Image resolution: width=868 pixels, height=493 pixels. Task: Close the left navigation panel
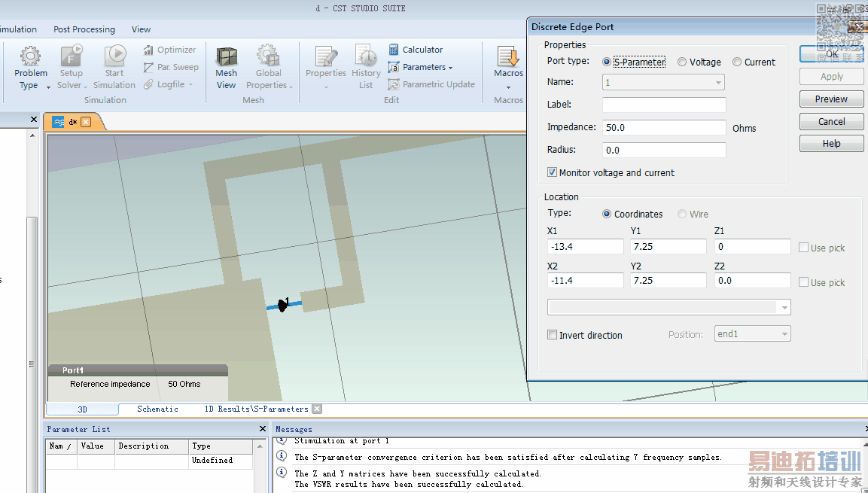[34, 119]
